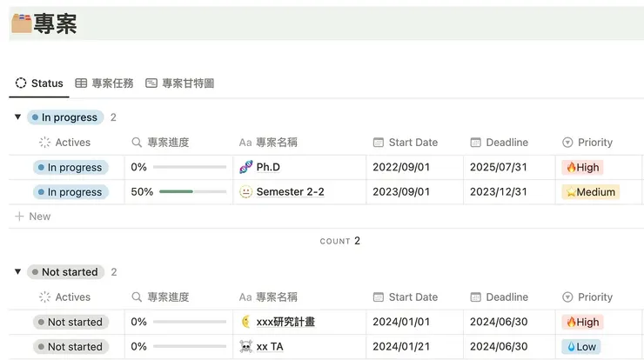This screenshot has width=644, height=360.
Task: Collapse the Not started group
Action: coord(17,272)
